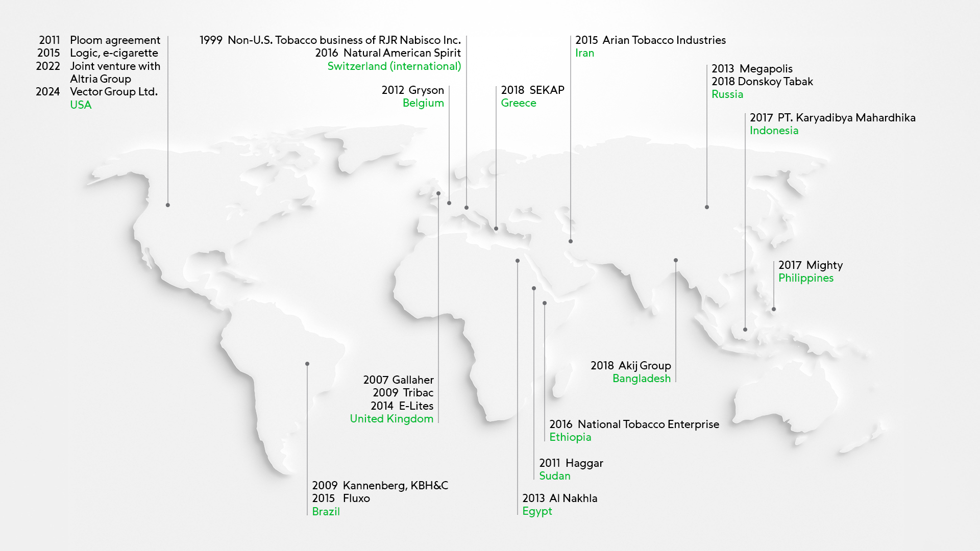
Task: Click '2017 Mighty' entry
Action: tap(811, 265)
